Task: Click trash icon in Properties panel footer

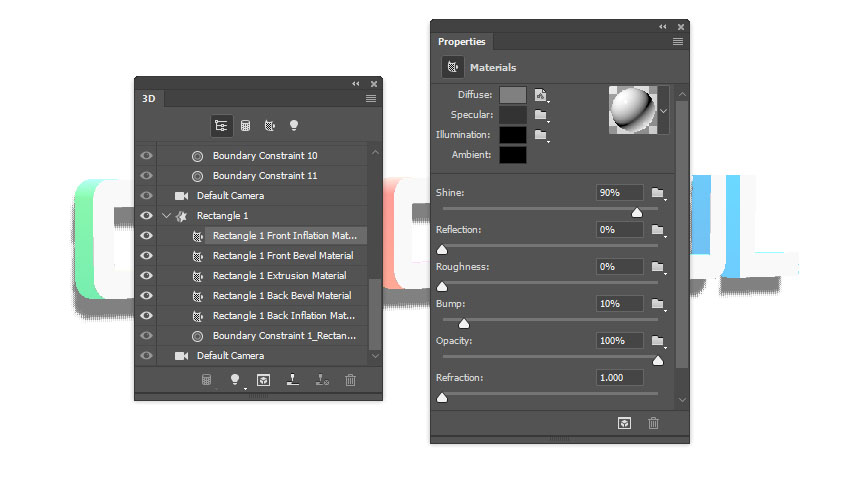Action: [653, 423]
